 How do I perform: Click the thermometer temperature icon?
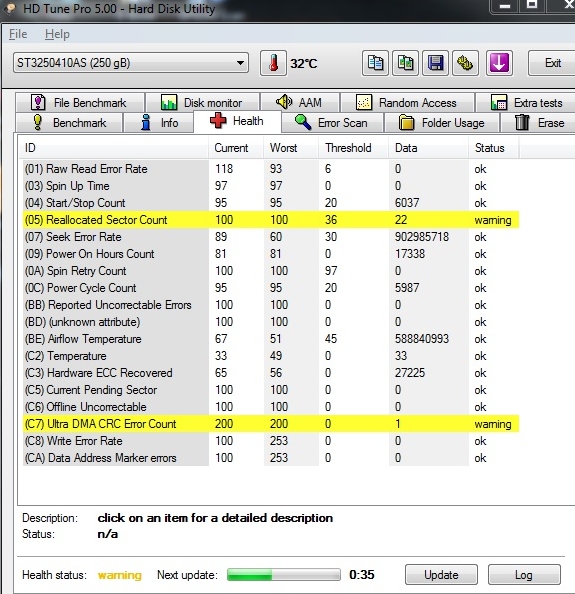pyautogui.click(x=273, y=63)
